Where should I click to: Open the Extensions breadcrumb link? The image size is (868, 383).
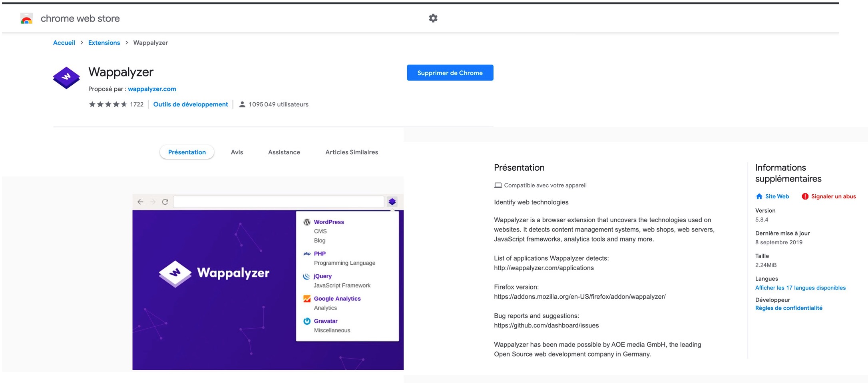(x=104, y=43)
